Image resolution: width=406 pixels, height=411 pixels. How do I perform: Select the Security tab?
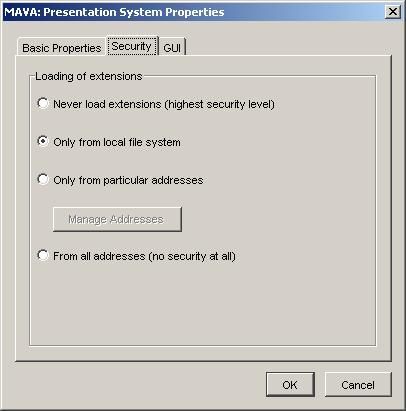132,46
